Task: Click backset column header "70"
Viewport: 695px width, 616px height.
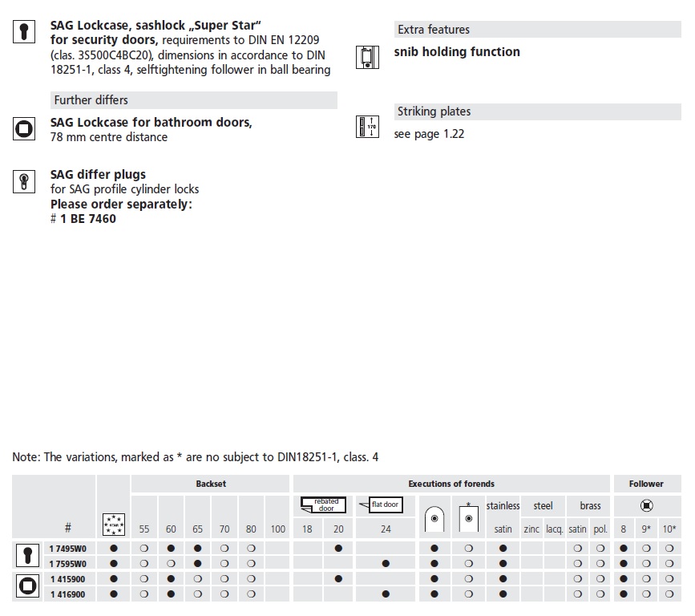Action: click(224, 529)
